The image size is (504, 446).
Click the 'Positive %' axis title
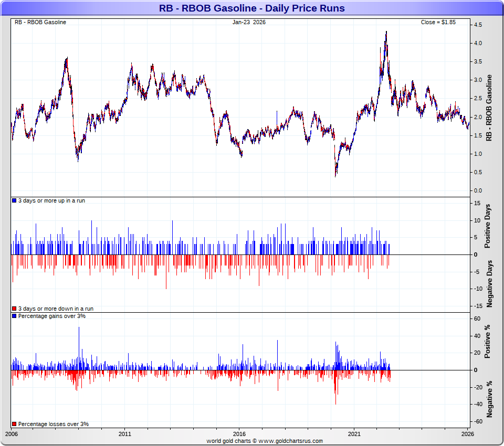coord(489,342)
